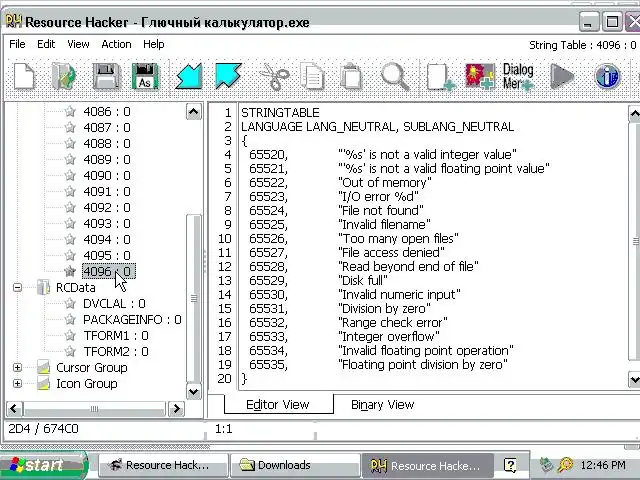Screen dimensions: 640x480
Task: Click the help question mark taskbar icon
Action: [510, 464]
